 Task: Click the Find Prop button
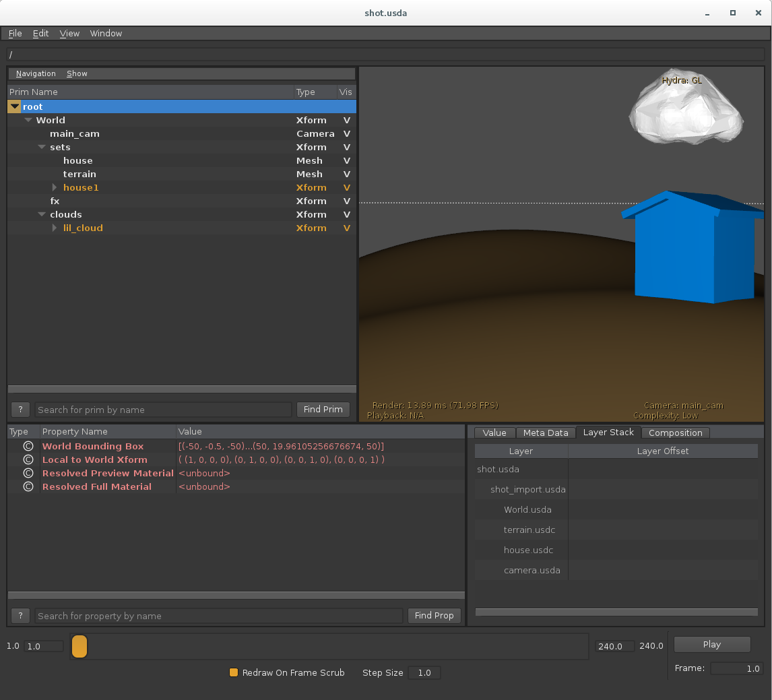coord(434,615)
